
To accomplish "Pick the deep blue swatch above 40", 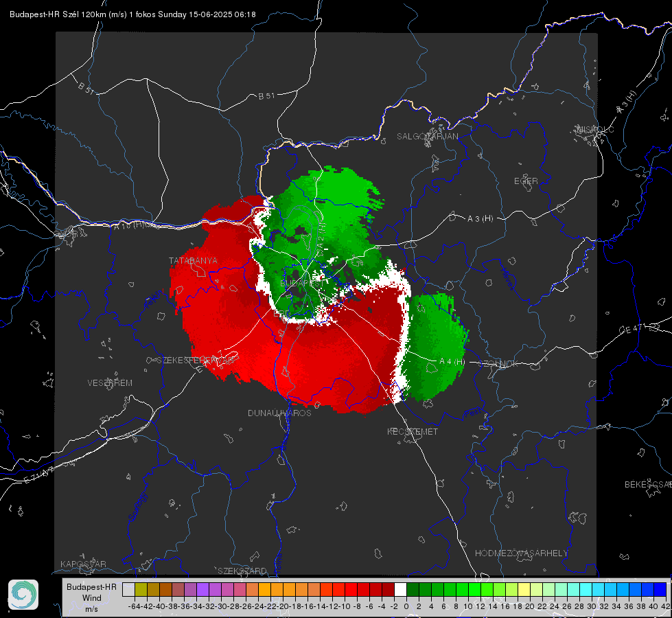I will pos(660,589).
